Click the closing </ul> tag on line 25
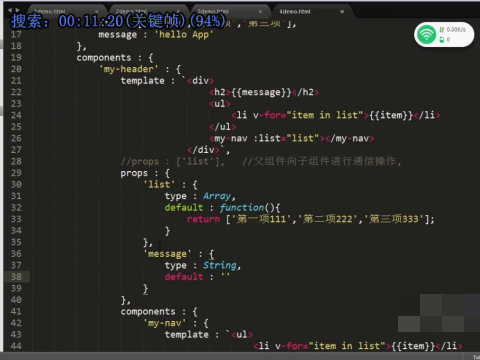 click(x=223, y=127)
